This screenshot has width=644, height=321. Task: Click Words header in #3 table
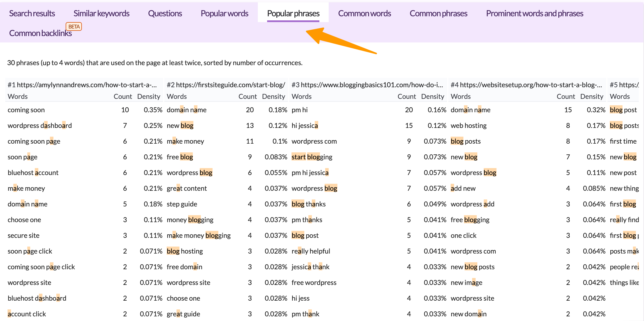click(x=301, y=97)
